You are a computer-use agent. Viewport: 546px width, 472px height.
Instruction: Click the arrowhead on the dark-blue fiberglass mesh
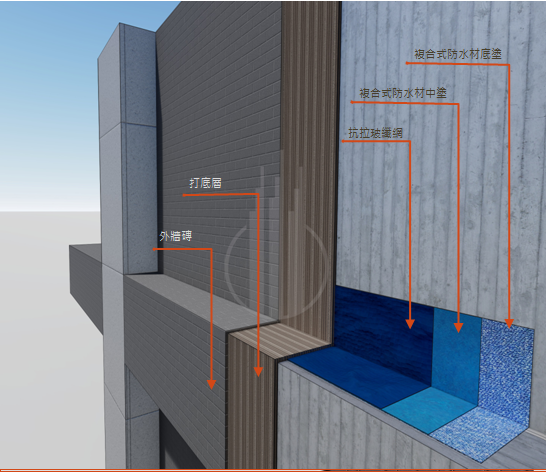tap(410, 324)
